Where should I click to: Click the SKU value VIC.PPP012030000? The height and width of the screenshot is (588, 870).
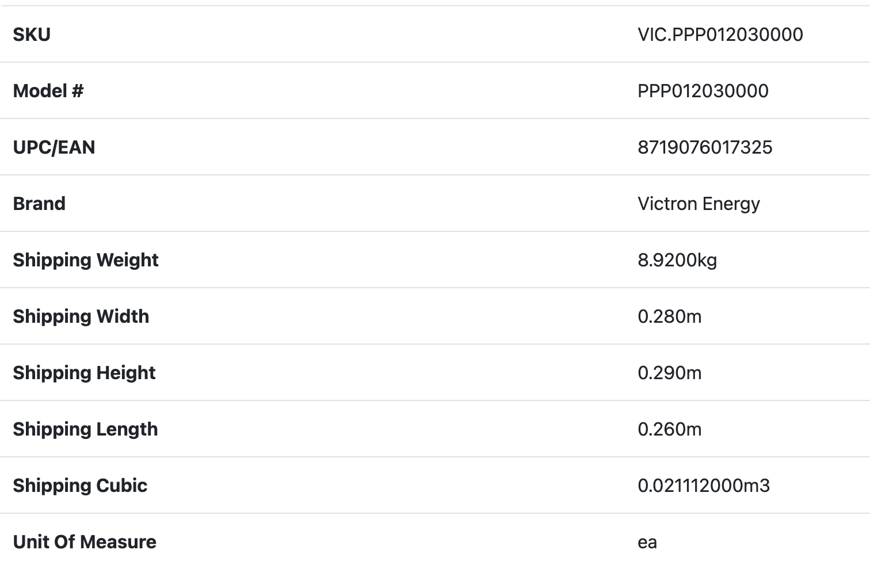click(x=720, y=35)
